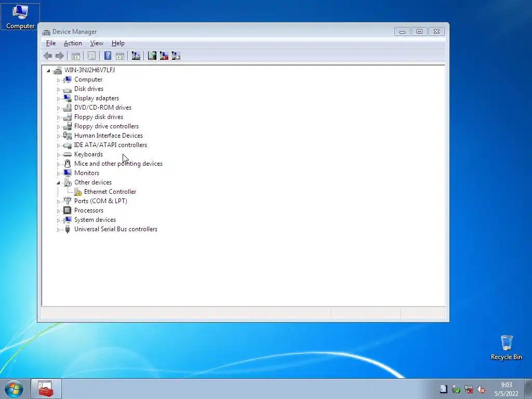
Task: Click the Other devices question mark icon
Action: point(68,182)
